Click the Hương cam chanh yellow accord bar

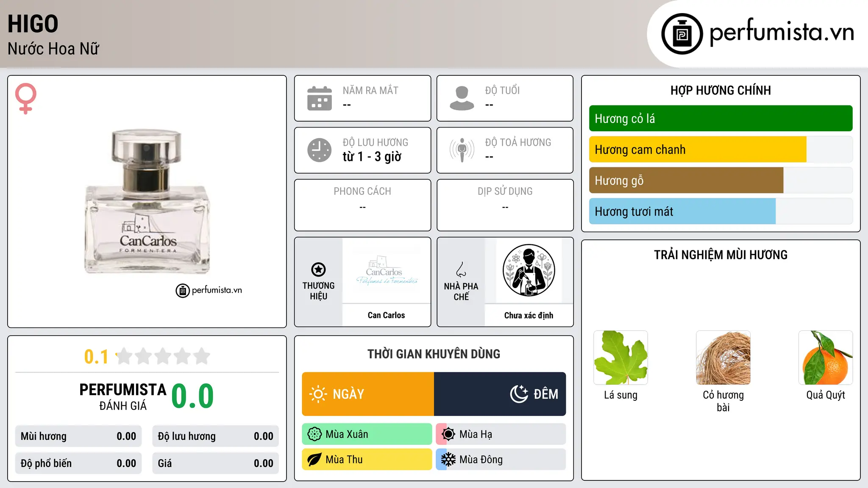pos(721,150)
